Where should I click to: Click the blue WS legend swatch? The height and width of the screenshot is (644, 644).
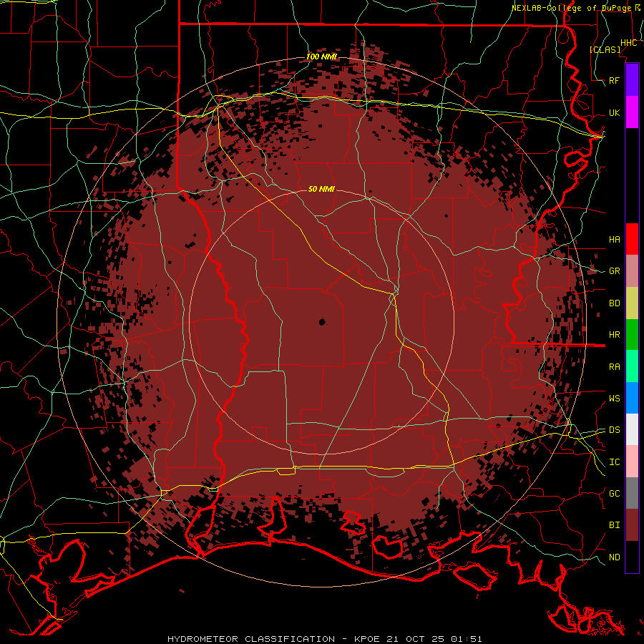tap(632, 398)
